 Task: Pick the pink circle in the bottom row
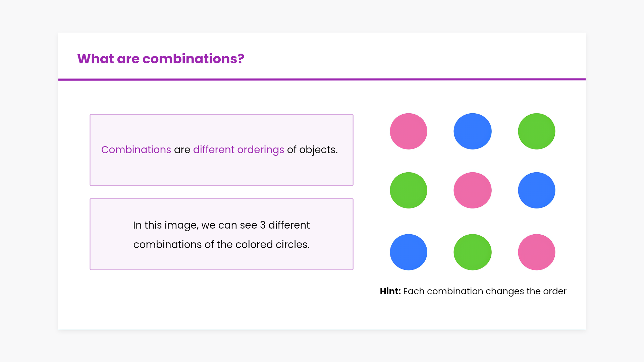[536, 252]
